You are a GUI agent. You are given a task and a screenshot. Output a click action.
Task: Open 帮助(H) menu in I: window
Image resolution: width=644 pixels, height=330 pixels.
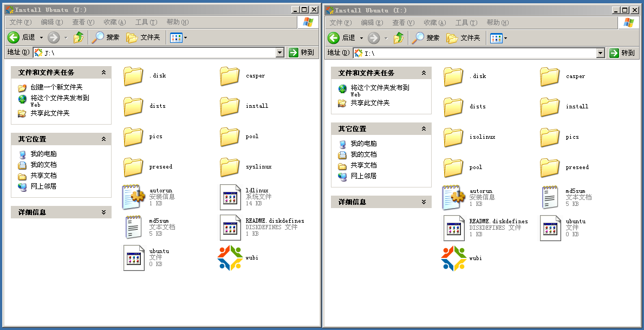pos(498,23)
